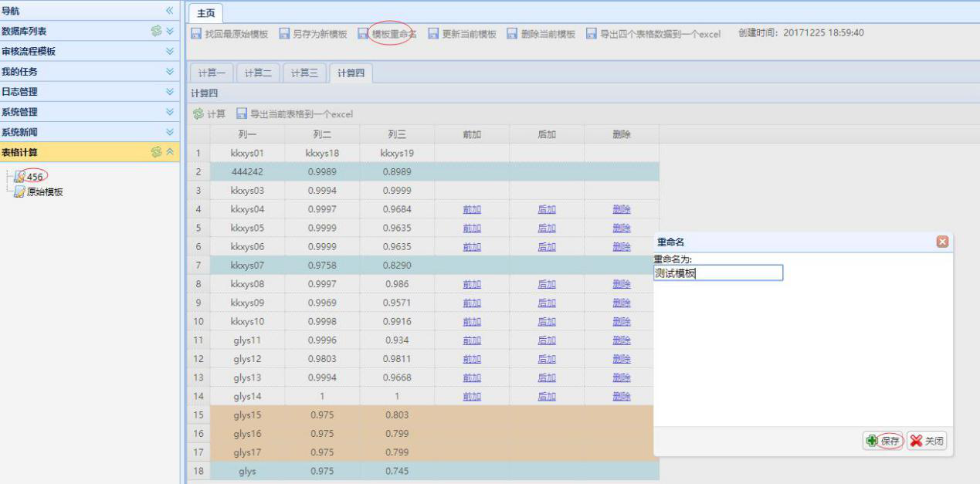Expand the 系统管理 section
This screenshot has height=484, width=980.
pyautogui.click(x=170, y=112)
